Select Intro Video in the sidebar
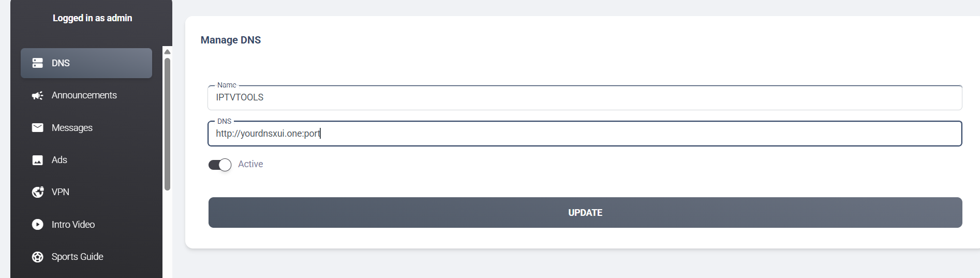Screen dimensions: 980x278 click(86, 224)
